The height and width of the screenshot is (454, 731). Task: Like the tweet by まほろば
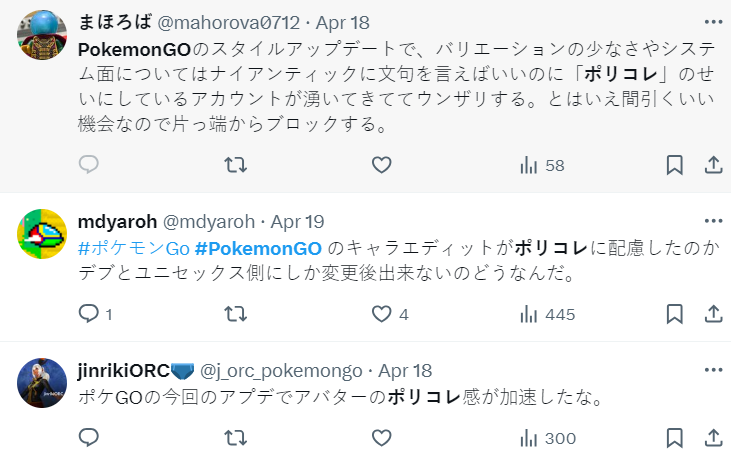(381, 165)
